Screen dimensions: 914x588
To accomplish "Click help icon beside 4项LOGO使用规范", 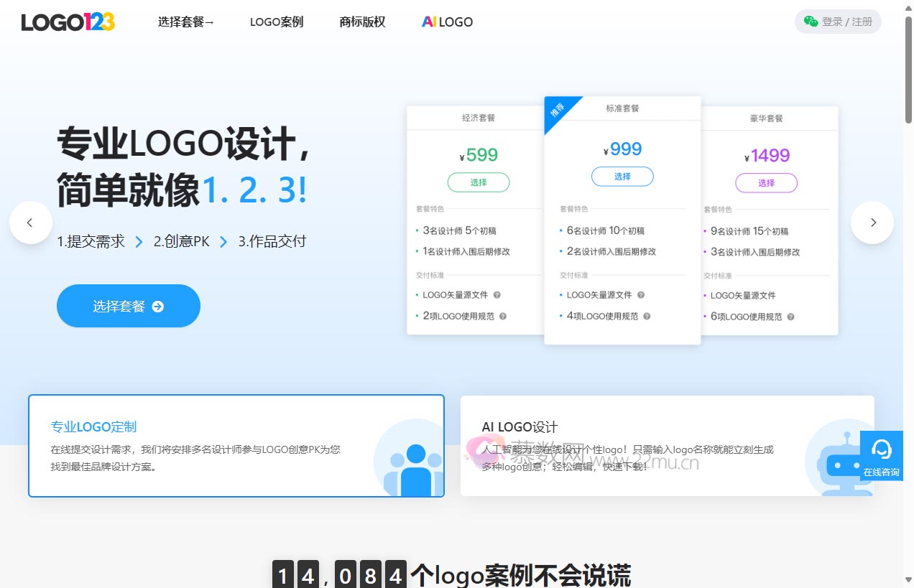I will pyautogui.click(x=647, y=316).
